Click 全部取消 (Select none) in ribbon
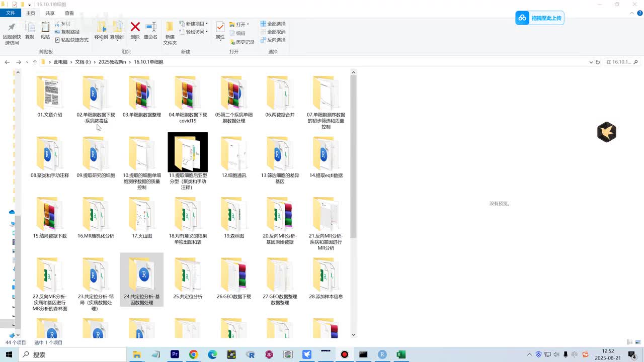The width and height of the screenshot is (644, 362). (273, 32)
